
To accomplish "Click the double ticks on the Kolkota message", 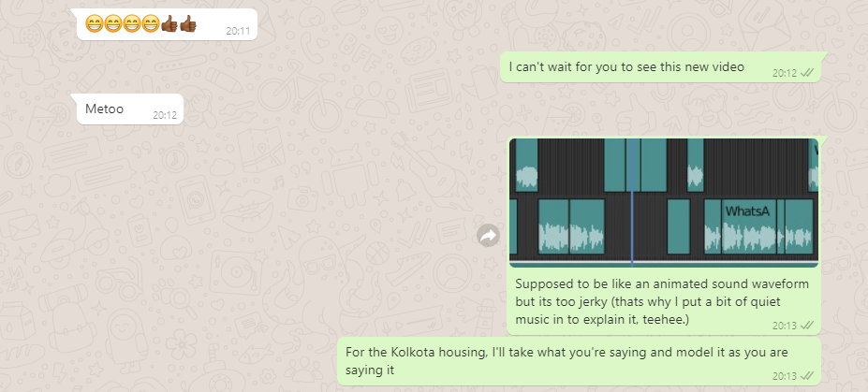I will [807, 376].
